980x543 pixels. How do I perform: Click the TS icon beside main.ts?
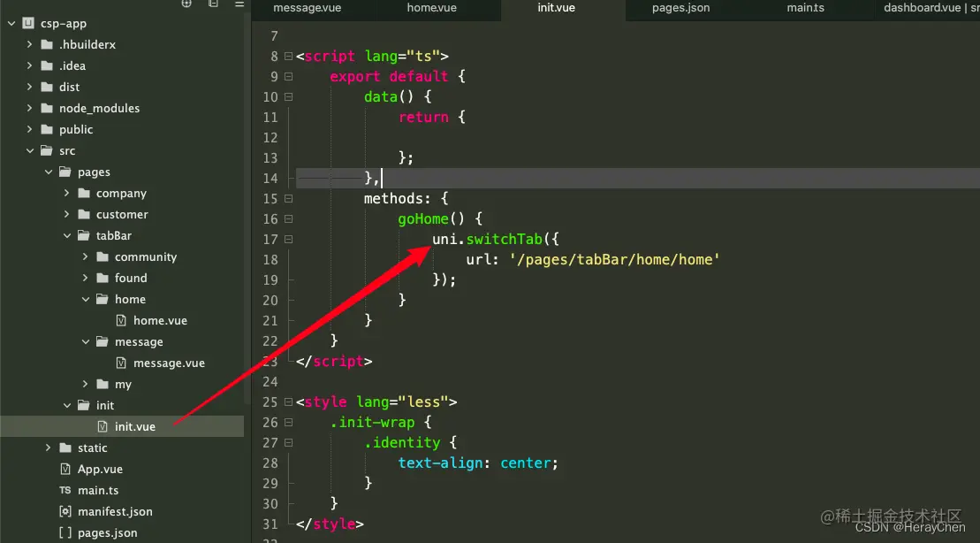point(65,491)
